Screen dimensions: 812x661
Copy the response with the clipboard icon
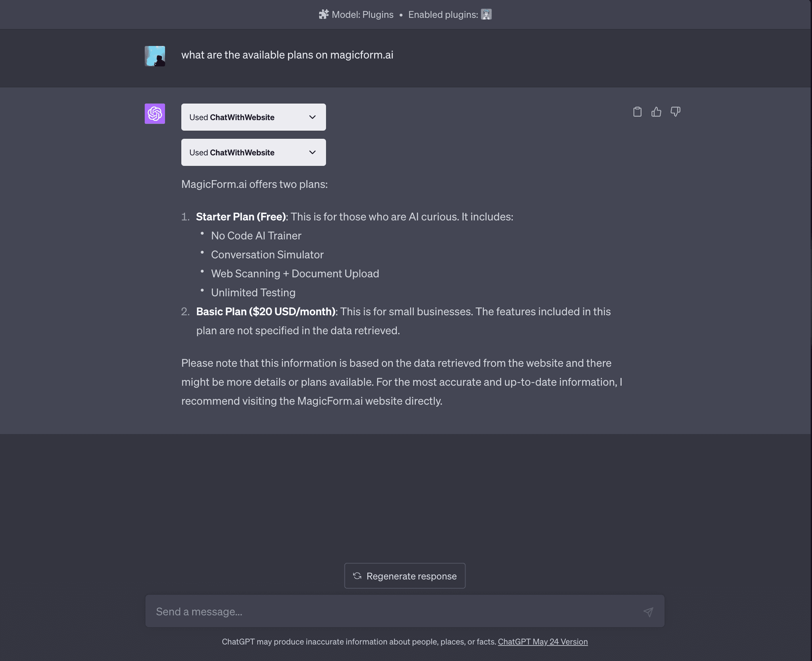(637, 112)
